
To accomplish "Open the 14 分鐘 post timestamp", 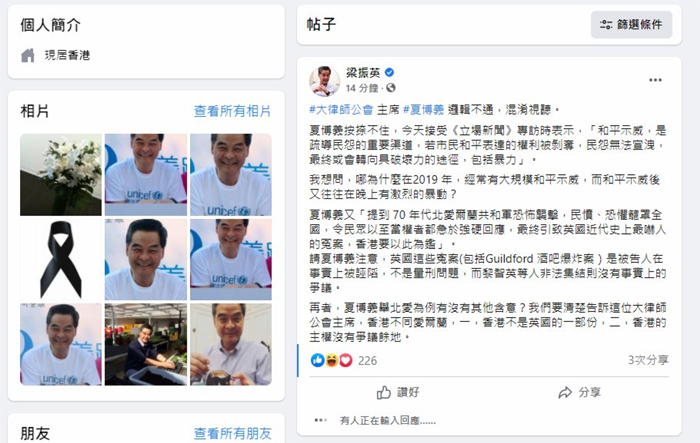I will click(x=362, y=88).
